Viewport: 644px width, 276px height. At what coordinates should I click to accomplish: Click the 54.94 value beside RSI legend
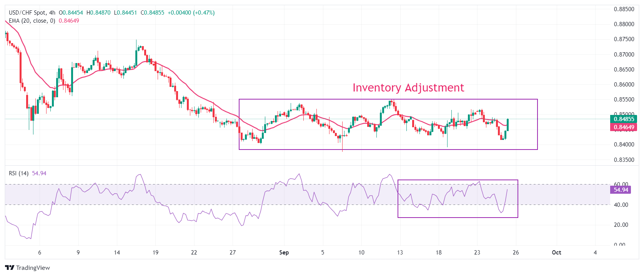click(39, 173)
